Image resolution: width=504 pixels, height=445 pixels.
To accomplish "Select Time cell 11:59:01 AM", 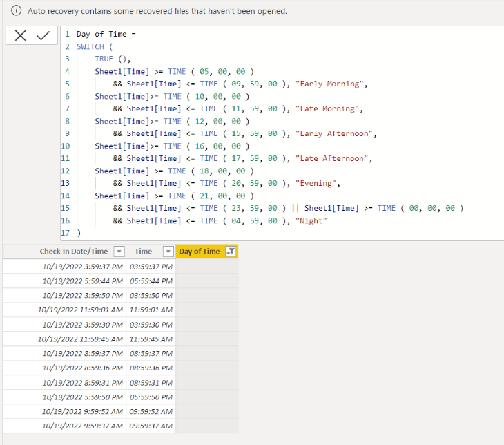I will [x=151, y=310].
